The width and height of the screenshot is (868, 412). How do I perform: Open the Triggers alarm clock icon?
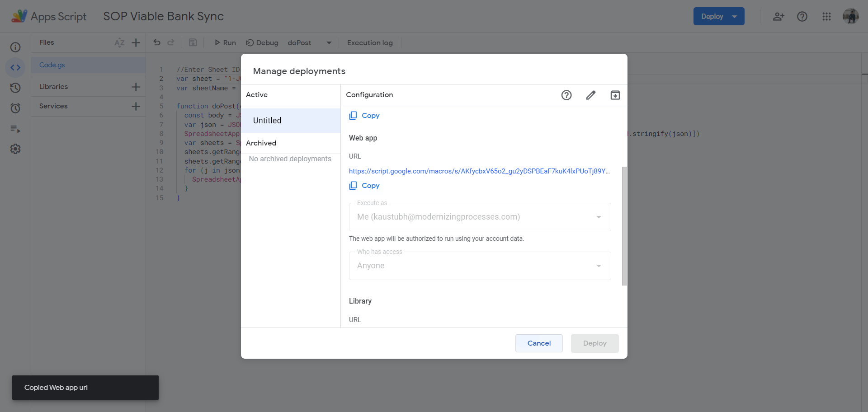pos(15,108)
